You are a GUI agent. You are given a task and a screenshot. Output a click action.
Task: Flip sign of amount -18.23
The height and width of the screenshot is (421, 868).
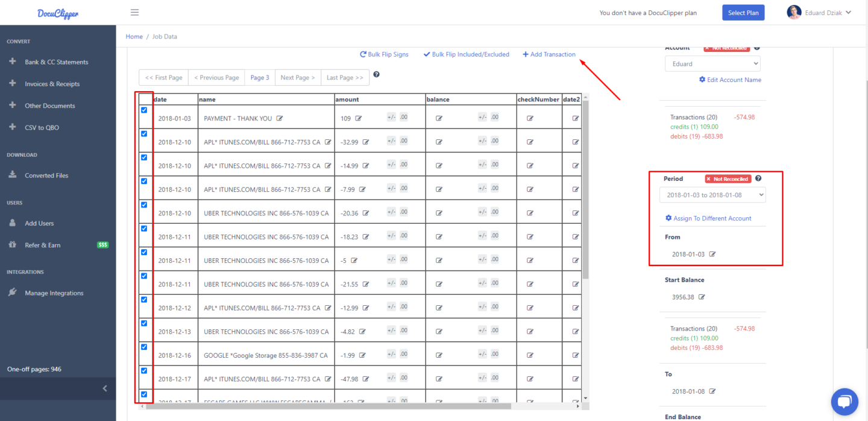point(391,236)
